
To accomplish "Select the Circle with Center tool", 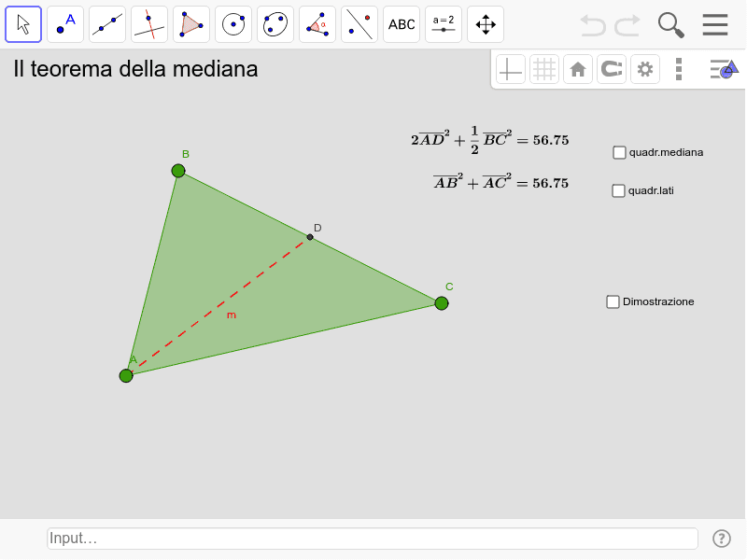I will [x=233, y=24].
